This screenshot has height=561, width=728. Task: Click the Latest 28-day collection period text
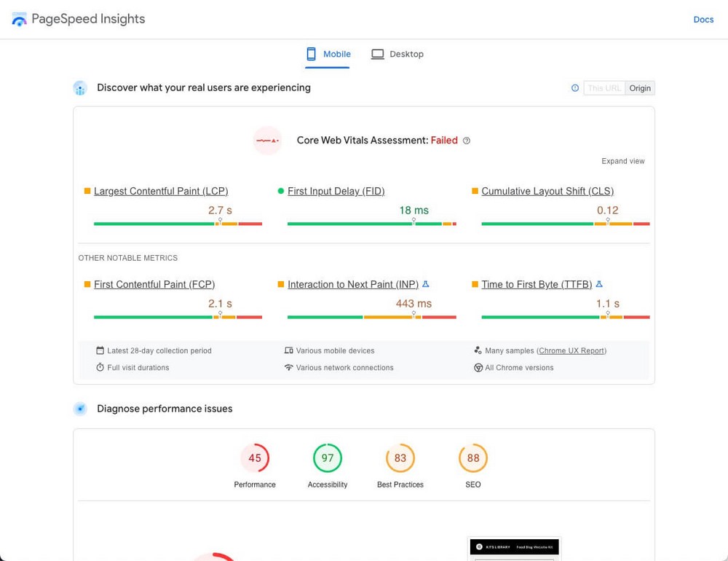tap(159, 351)
